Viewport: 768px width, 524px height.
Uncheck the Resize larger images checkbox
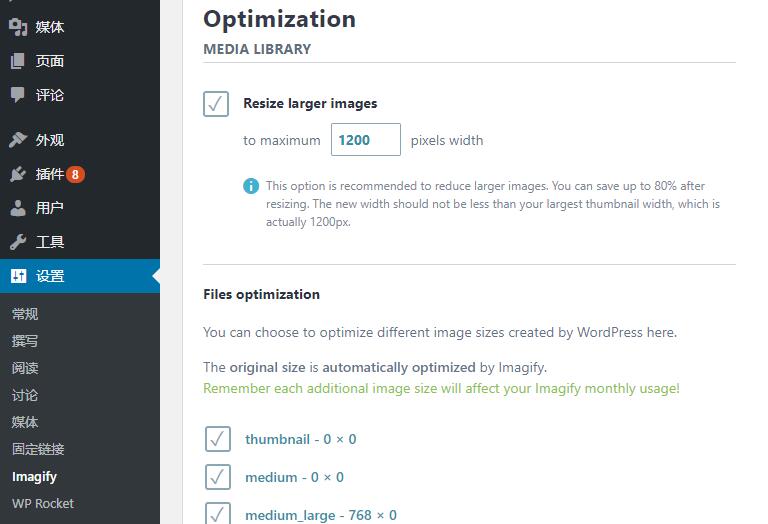(x=216, y=104)
